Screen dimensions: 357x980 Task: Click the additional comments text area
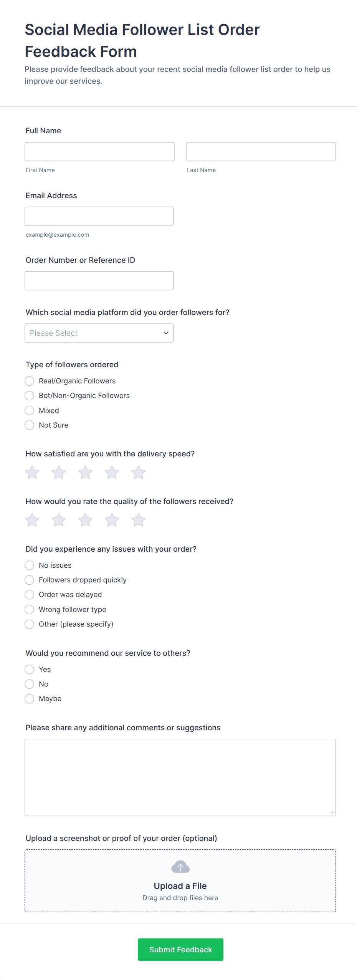pos(180,777)
